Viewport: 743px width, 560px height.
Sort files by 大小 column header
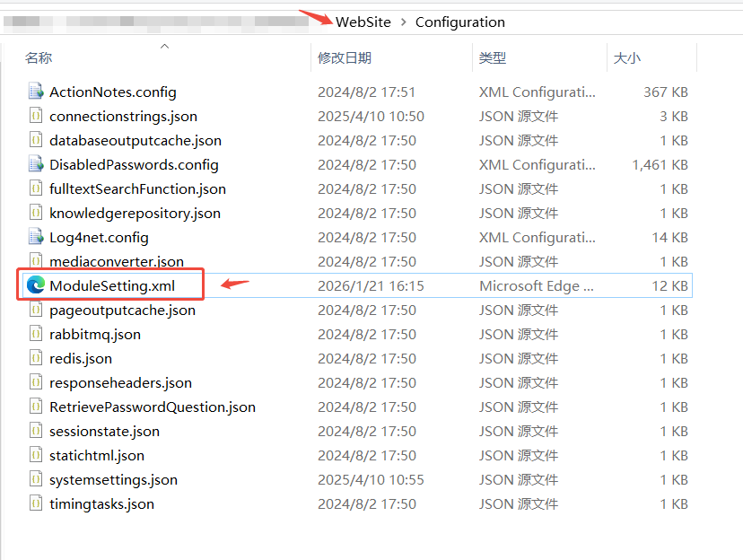coord(626,57)
